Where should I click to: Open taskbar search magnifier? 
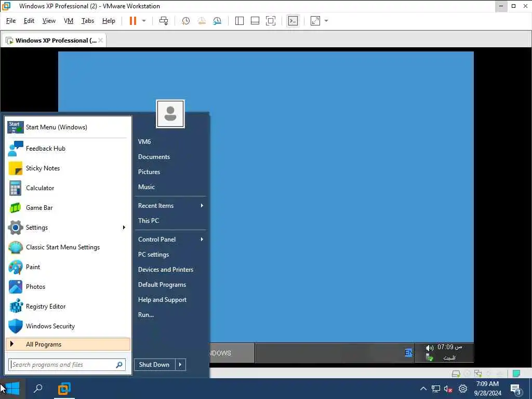point(38,388)
